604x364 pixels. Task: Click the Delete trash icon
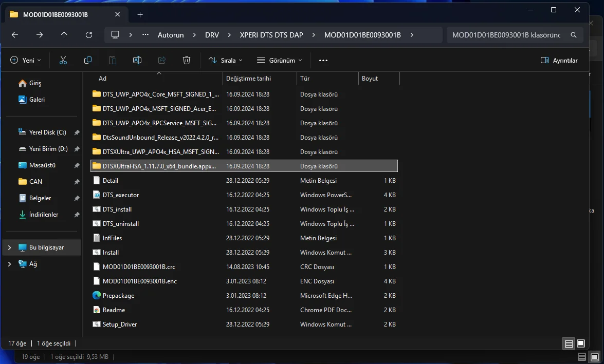187,60
